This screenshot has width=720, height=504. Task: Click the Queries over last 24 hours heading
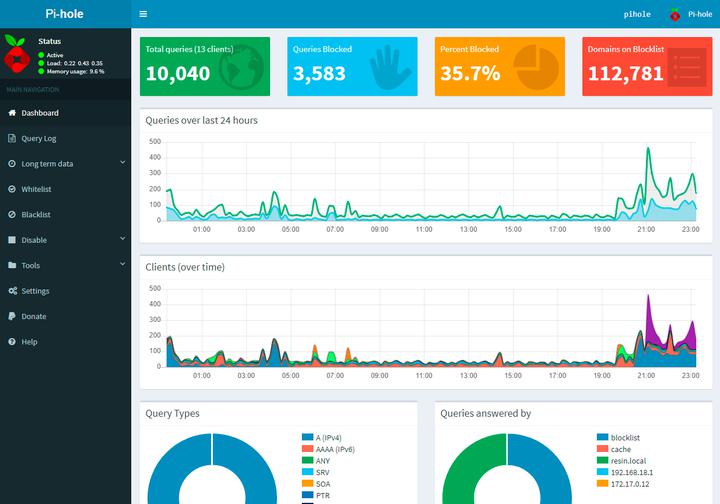(201, 120)
